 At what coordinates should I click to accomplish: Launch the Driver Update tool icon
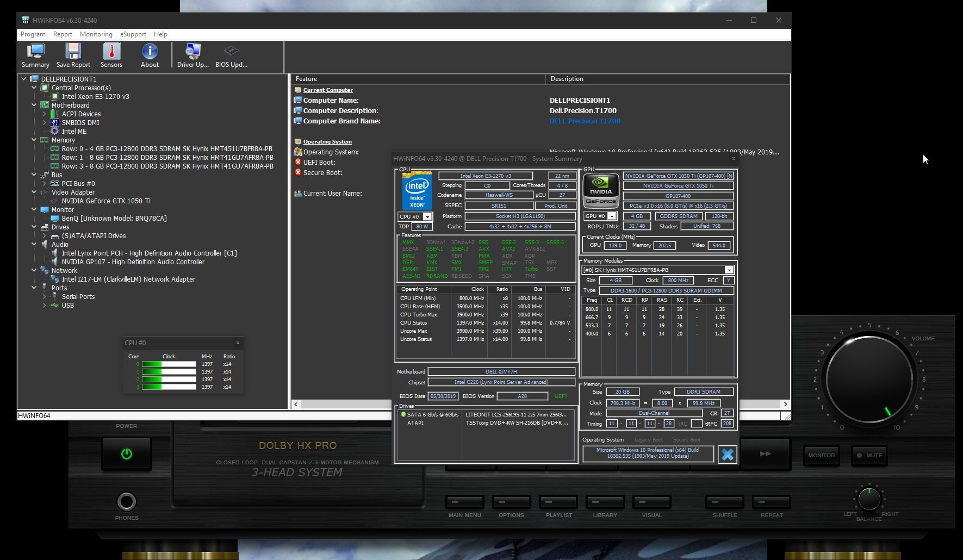tap(193, 56)
